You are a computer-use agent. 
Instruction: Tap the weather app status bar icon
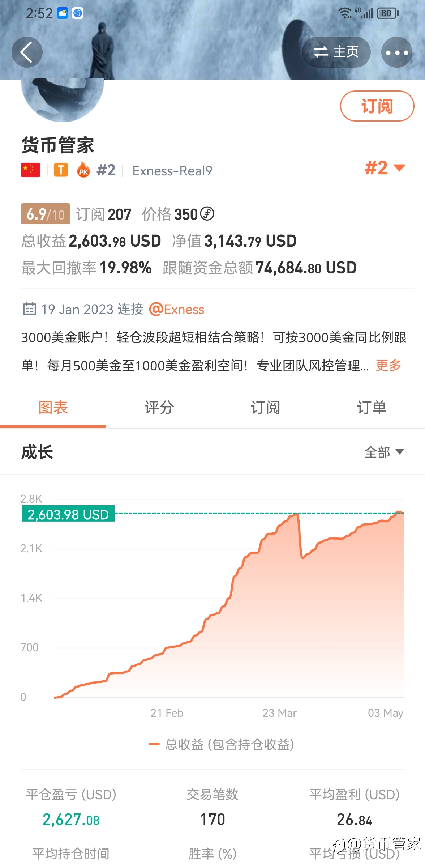tap(63, 13)
